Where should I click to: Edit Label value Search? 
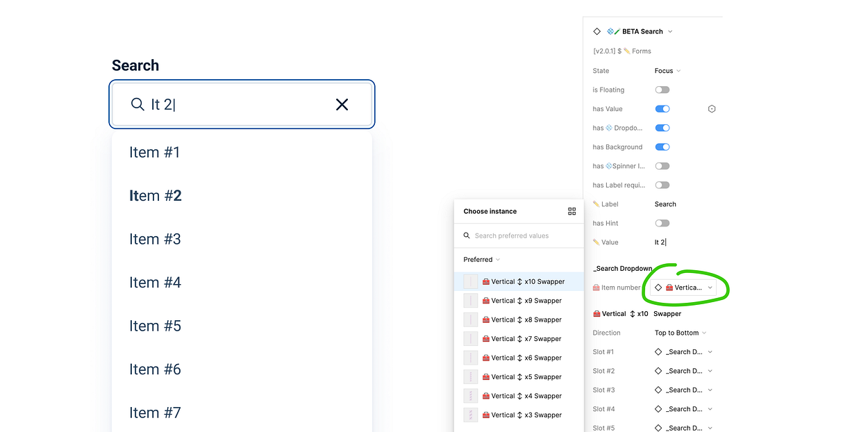point(665,204)
